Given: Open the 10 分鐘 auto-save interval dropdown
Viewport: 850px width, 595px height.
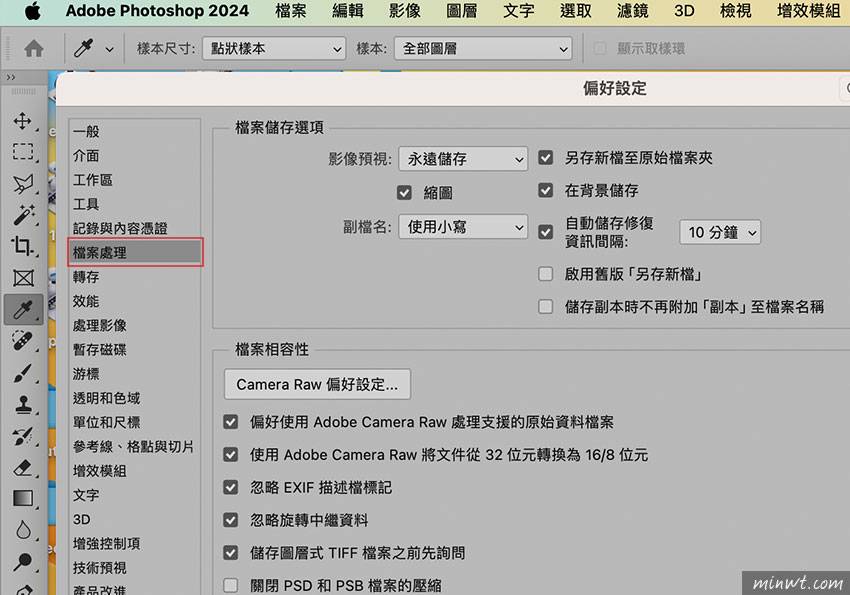Looking at the screenshot, I should [720, 232].
